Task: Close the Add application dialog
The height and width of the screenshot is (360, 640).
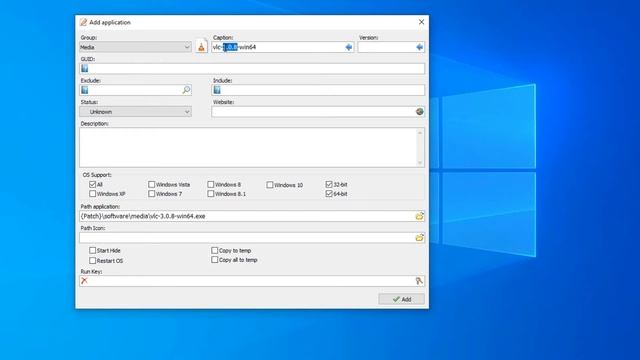Action: (421, 22)
